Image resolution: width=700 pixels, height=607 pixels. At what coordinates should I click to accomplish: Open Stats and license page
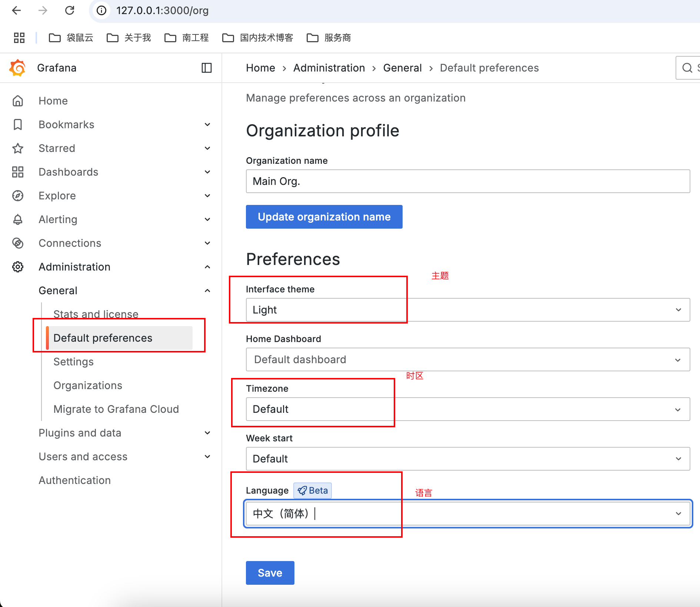(96, 314)
